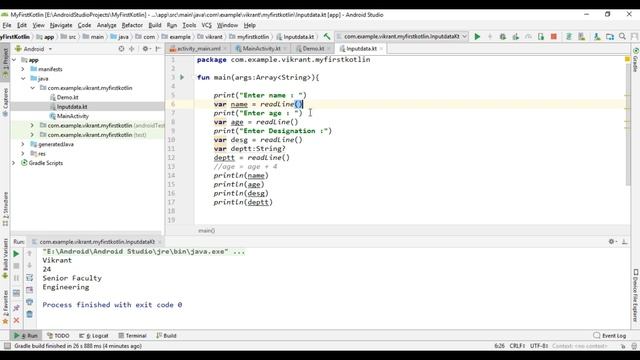The width and height of the screenshot is (640, 360).
Task: Expand the res folder
Action: pos(23,153)
